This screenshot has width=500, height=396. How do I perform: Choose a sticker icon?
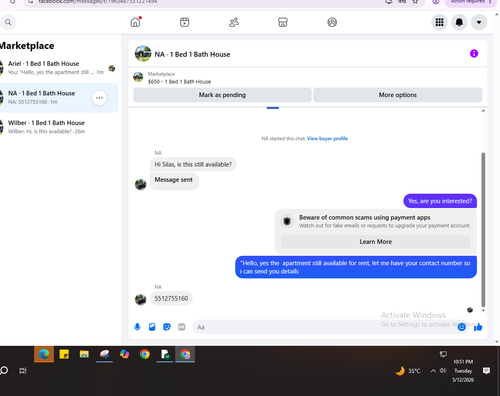167,327
